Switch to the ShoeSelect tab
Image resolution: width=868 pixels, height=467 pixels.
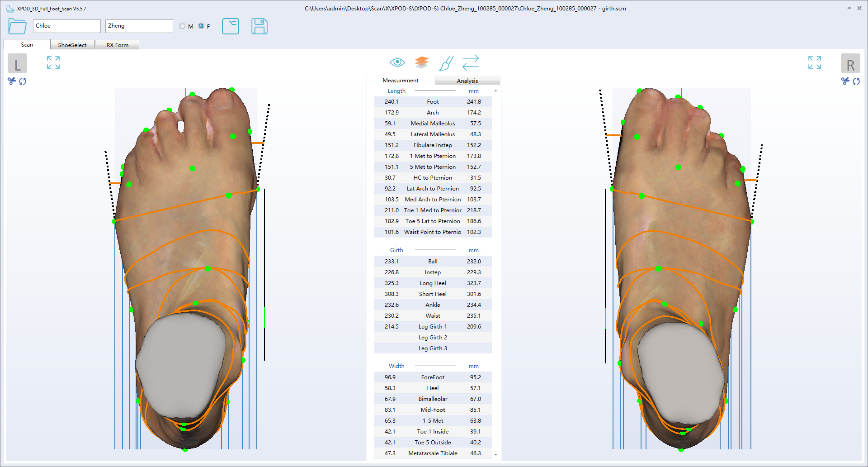(72, 45)
